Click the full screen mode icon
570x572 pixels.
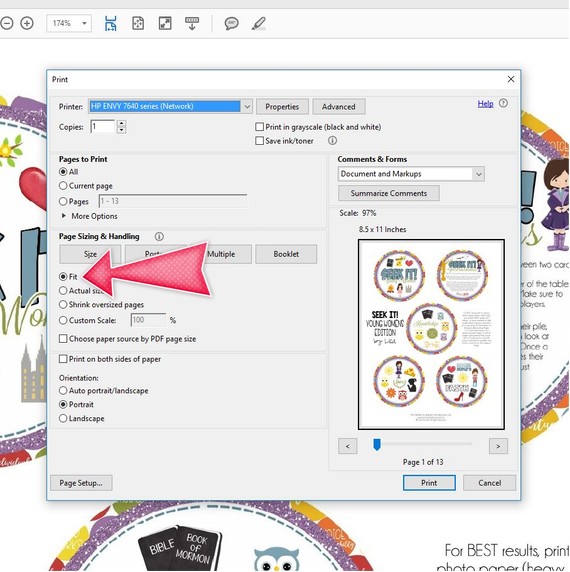(165, 23)
